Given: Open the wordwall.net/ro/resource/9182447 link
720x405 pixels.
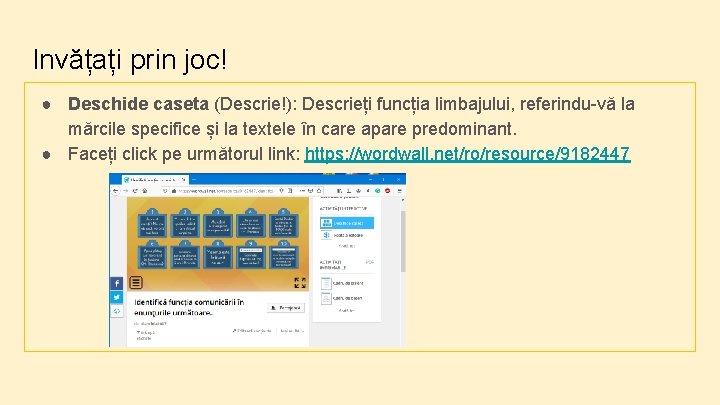Looking at the screenshot, I should click(x=467, y=153).
